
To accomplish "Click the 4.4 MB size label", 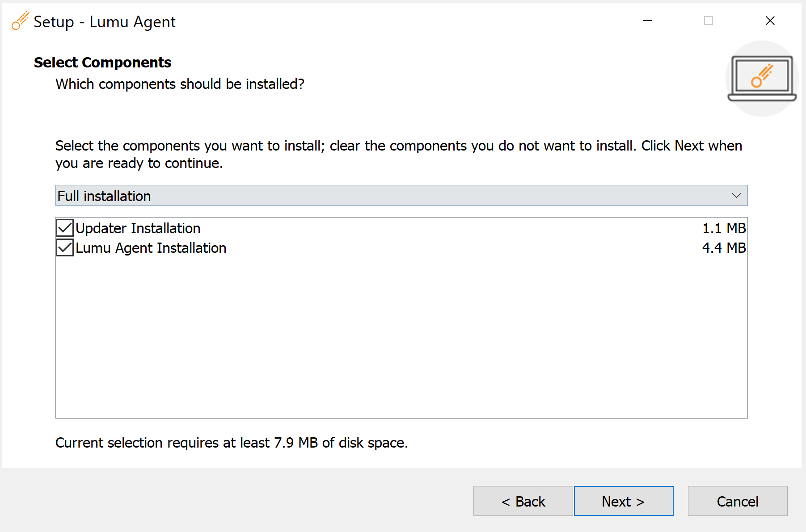I will (724, 248).
